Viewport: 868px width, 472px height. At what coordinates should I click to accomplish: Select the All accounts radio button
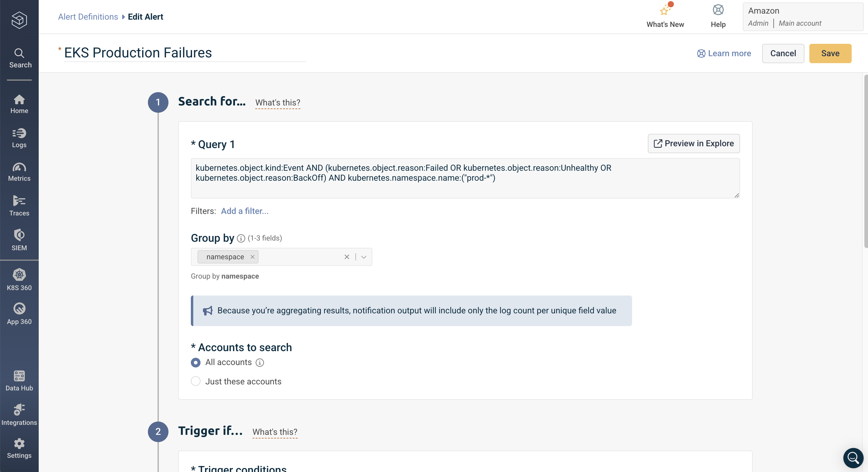click(x=196, y=362)
